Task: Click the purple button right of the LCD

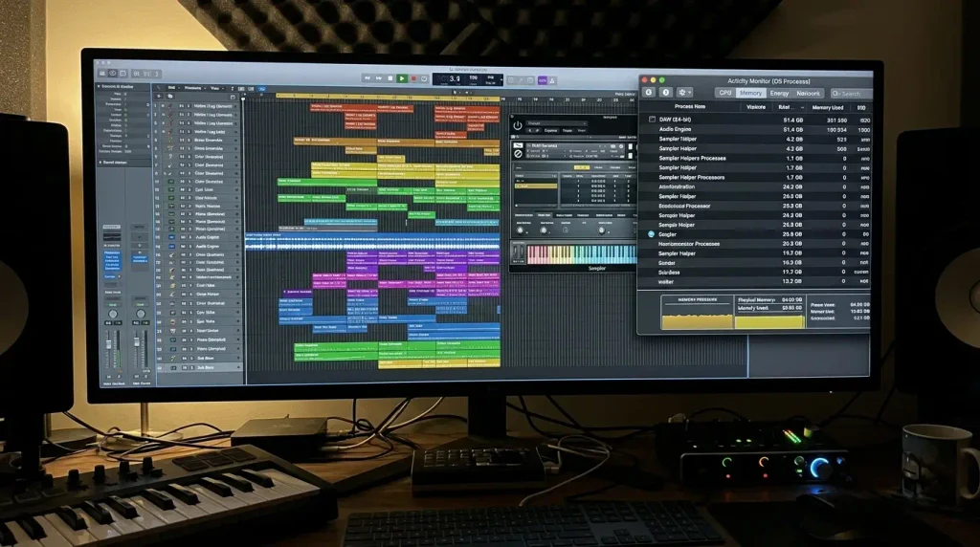Action: tap(543, 80)
